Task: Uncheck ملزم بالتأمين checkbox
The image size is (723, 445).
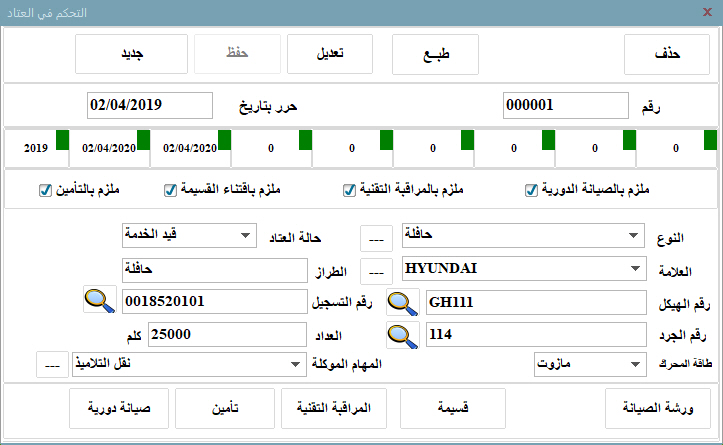Action: coord(43,190)
